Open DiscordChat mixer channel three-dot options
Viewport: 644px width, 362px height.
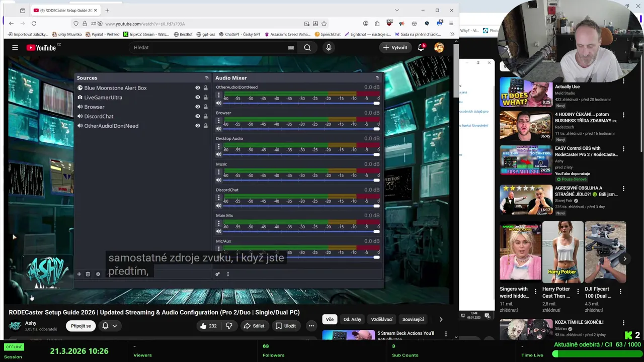[x=219, y=198]
